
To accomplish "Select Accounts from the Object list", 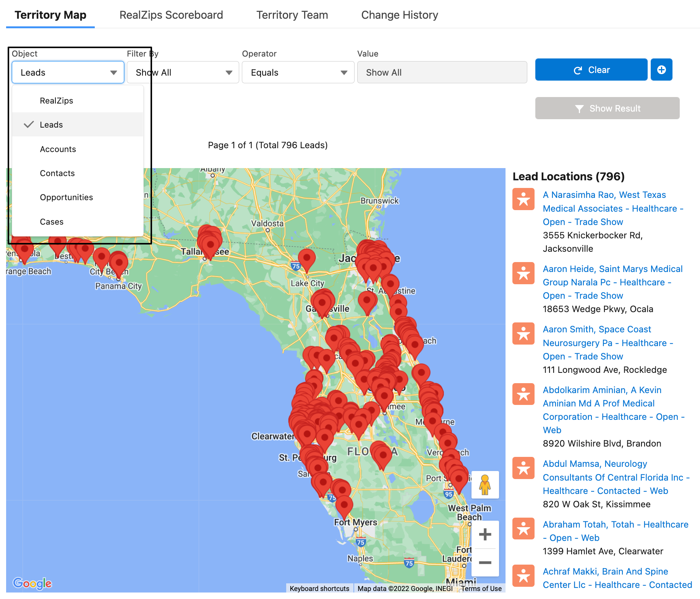I will (x=58, y=149).
